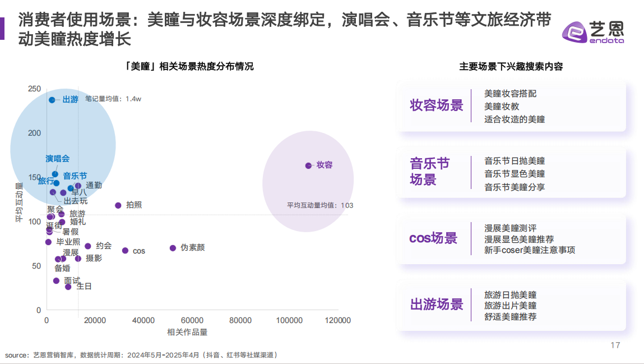Image resolution: width=644 pixels, height=364 pixels.
Task: Select the 音乐节日抛美瞳 text line
Action: coord(515,161)
